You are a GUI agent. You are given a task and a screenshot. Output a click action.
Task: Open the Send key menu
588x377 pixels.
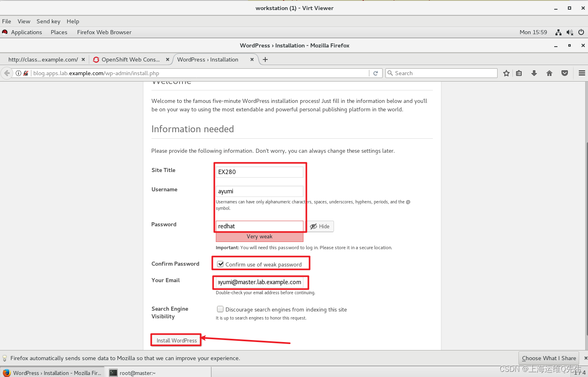pyautogui.click(x=48, y=21)
